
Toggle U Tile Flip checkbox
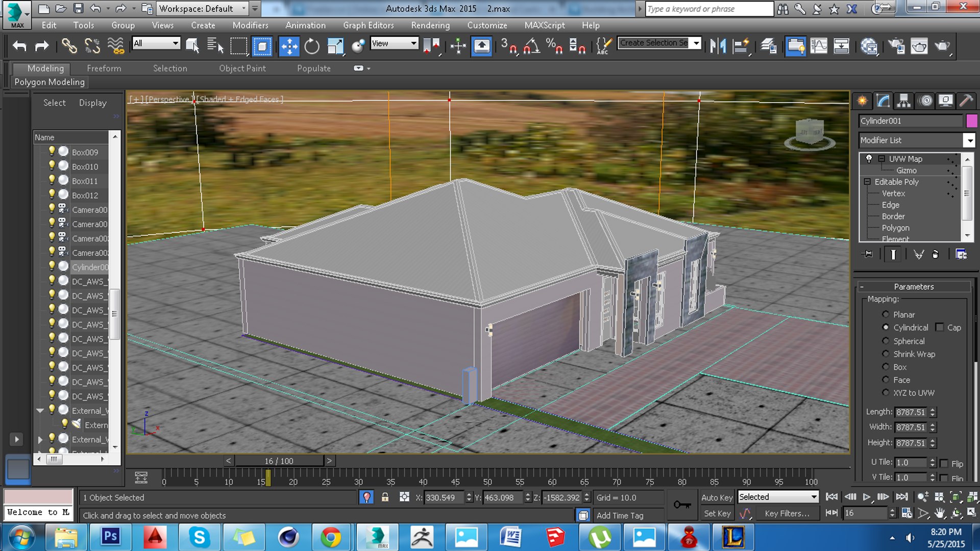(944, 463)
